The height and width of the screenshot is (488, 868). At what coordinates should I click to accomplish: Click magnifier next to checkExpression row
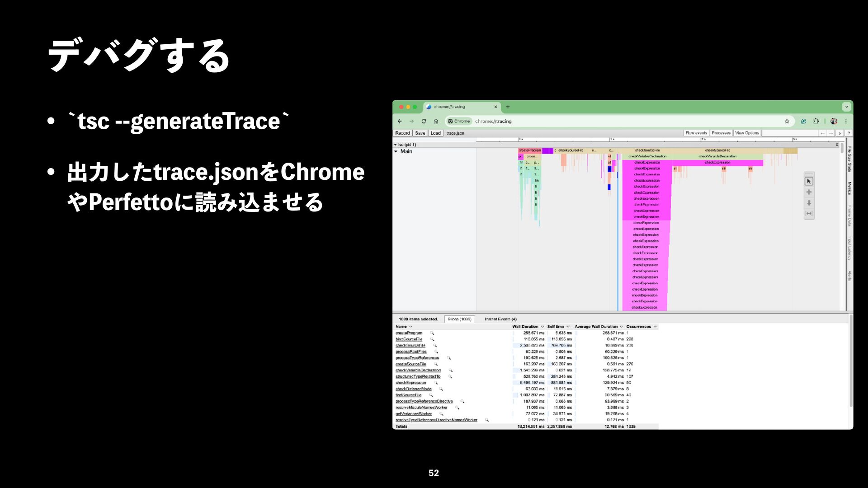436,383
